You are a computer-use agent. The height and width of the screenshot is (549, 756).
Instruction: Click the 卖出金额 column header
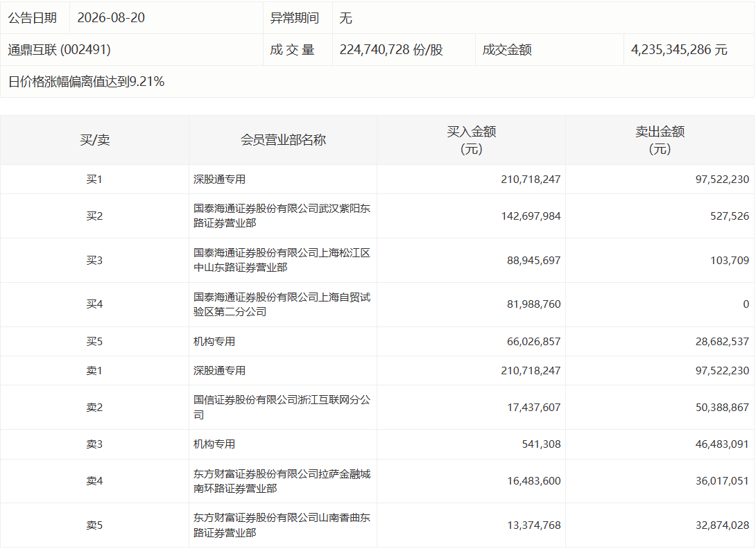660,140
